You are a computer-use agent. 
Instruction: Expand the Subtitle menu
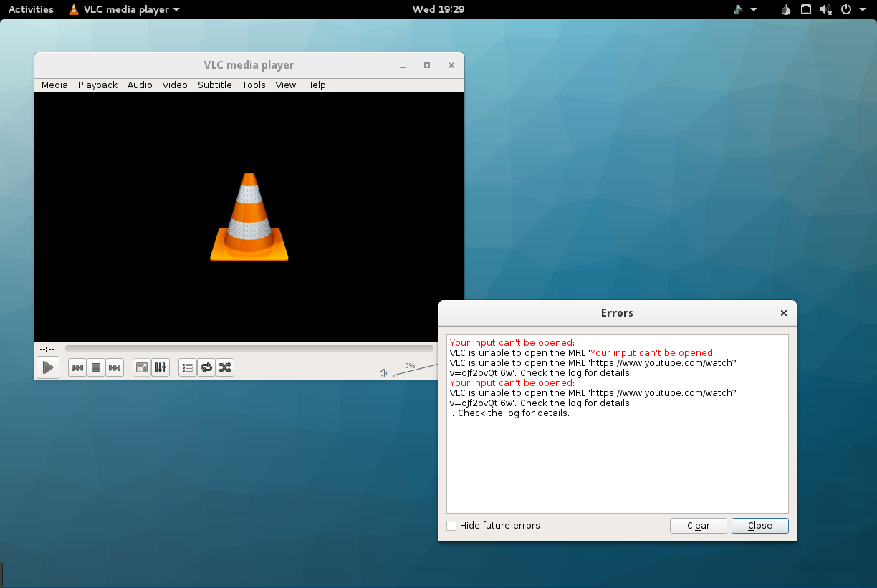click(214, 85)
